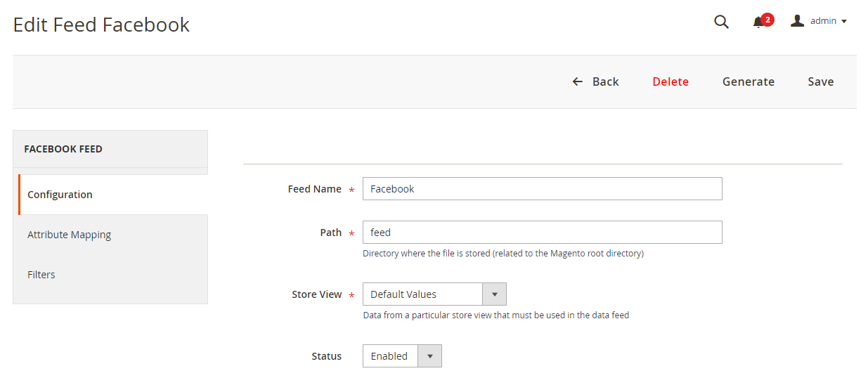Go to the Filters tab
The width and height of the screenshot is (868, 378).
(41, 275)
